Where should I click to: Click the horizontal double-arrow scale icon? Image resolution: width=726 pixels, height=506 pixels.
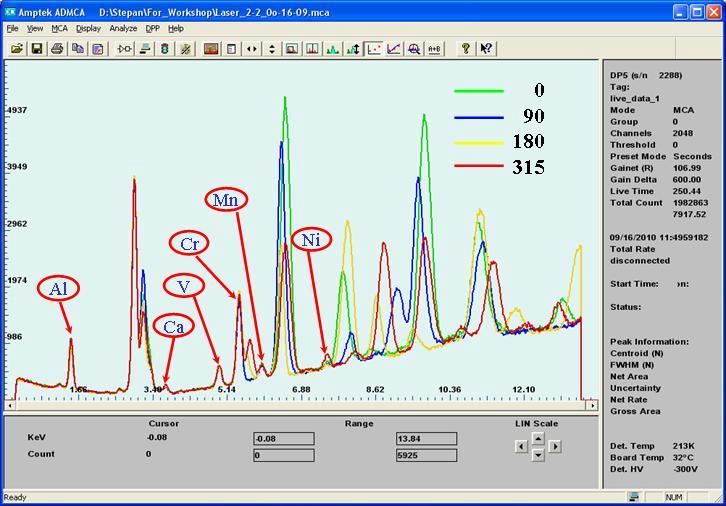252,49
